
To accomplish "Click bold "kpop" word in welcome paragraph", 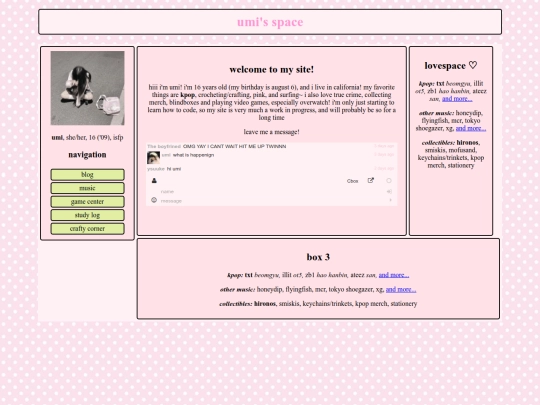I will (188, 95).
